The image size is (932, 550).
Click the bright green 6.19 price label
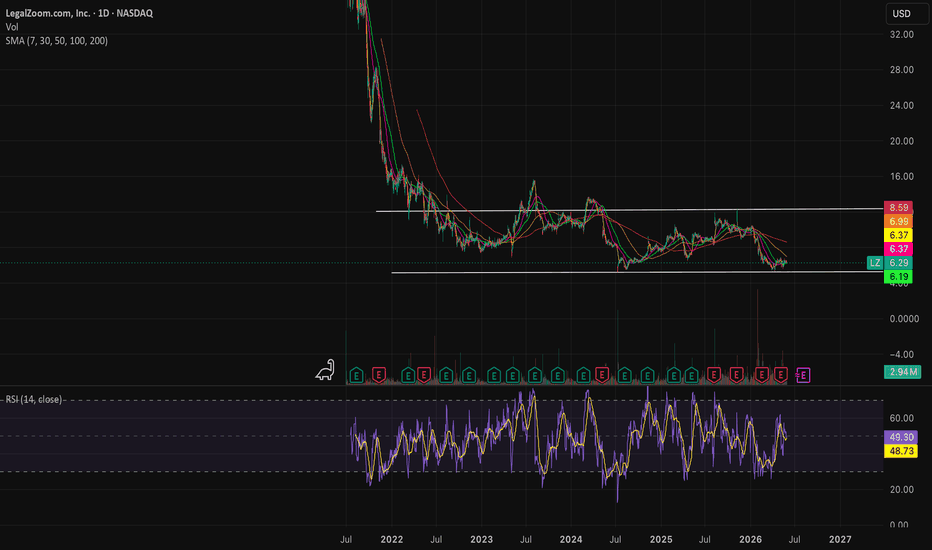[x=898, y=276]
